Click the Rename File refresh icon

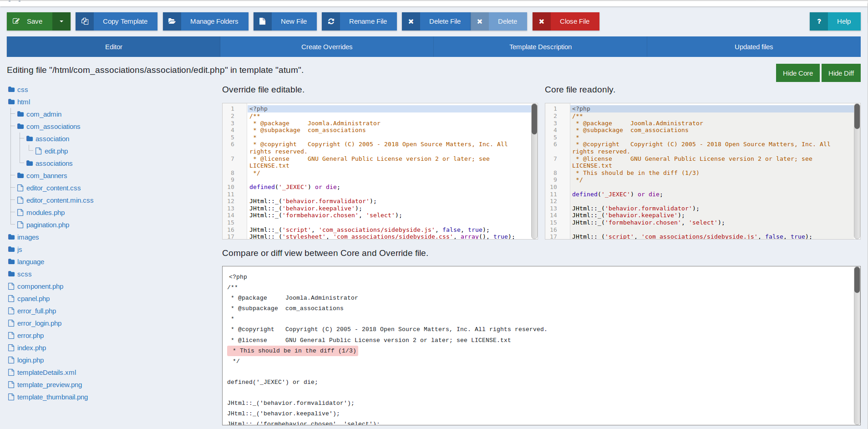coord(331,21)
